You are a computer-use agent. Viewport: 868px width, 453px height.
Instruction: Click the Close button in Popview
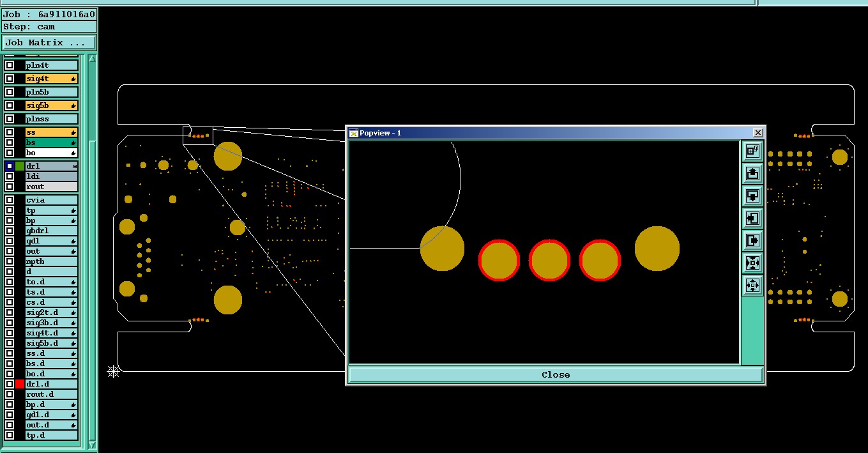[556, 375]
